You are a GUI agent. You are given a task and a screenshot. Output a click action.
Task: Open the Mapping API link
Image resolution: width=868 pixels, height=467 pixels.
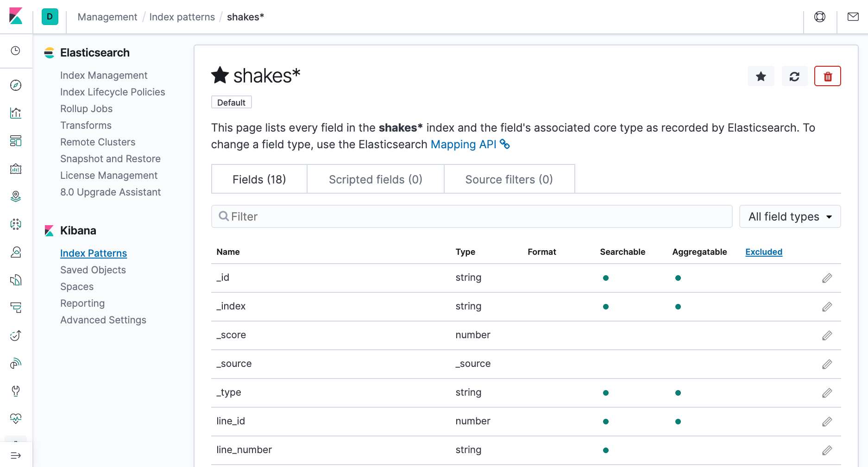[470, 145]
